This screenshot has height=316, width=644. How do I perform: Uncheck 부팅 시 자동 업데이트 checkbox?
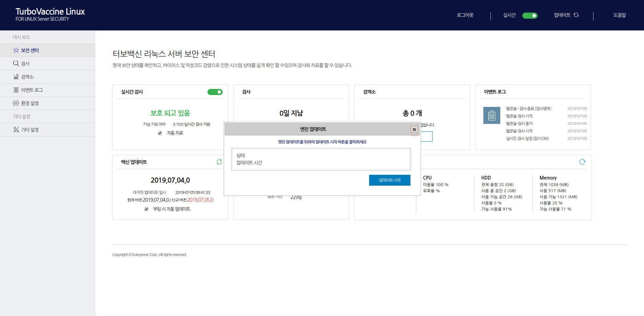[x=146, y=209]
